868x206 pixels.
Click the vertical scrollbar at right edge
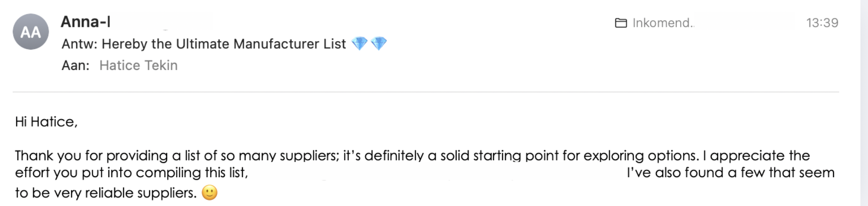click(864, 103)
